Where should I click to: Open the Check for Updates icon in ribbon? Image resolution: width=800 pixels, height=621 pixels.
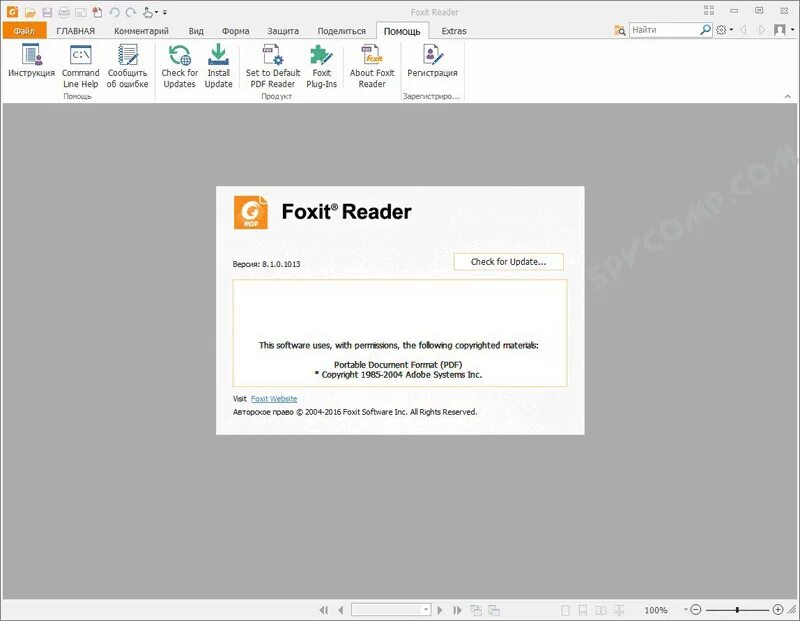click(x=179, y=68)
